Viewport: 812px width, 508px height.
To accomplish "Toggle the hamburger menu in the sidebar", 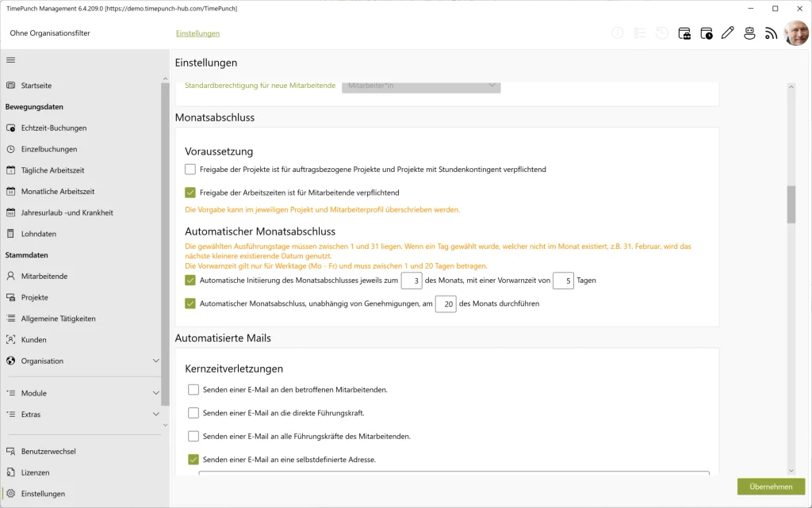I will point(10,60).
